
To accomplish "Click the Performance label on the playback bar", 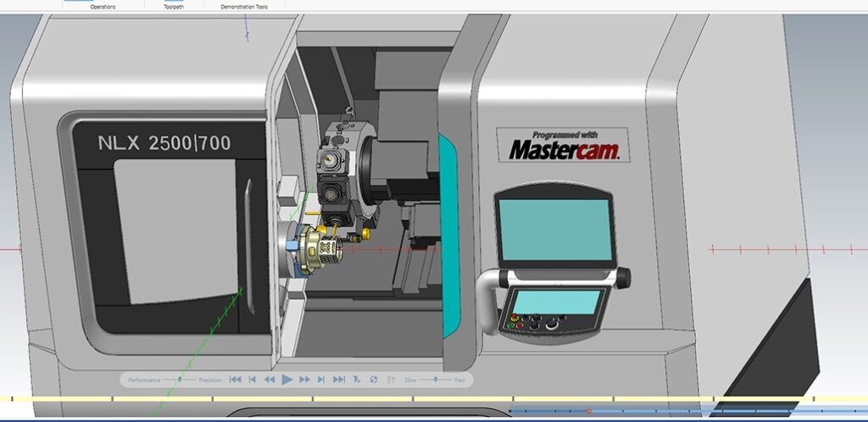I will [x=144, y=380].
